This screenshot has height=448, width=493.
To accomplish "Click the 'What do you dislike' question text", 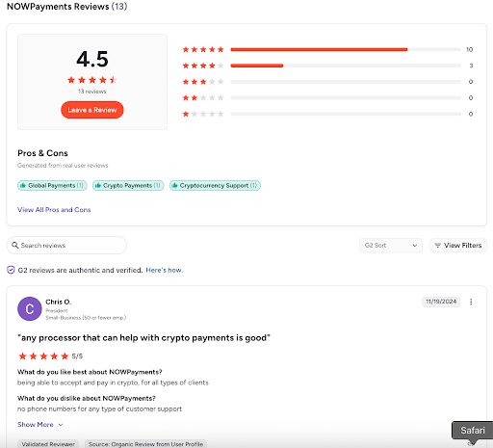I will point(87,398).
